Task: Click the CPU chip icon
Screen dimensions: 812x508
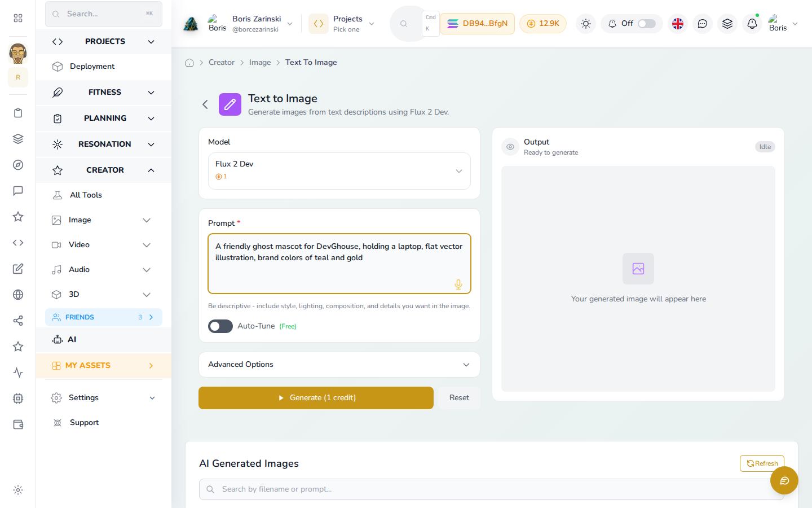Action: (18, 398)
